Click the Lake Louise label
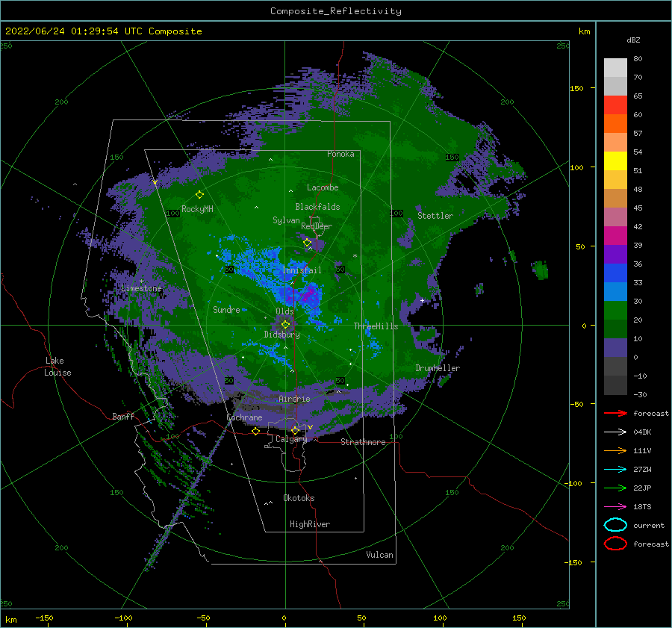 pyautogui.click(x=57, y=367)
